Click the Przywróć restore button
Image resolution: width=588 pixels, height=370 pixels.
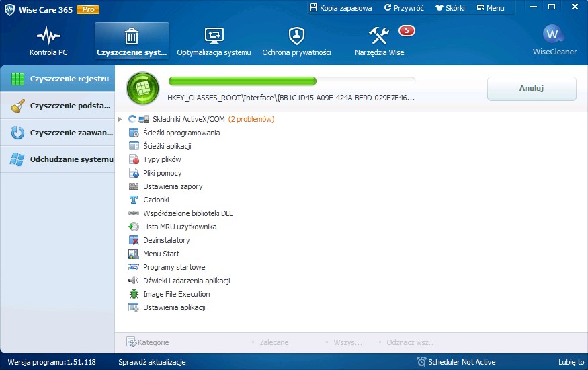[x=404, y=8]
